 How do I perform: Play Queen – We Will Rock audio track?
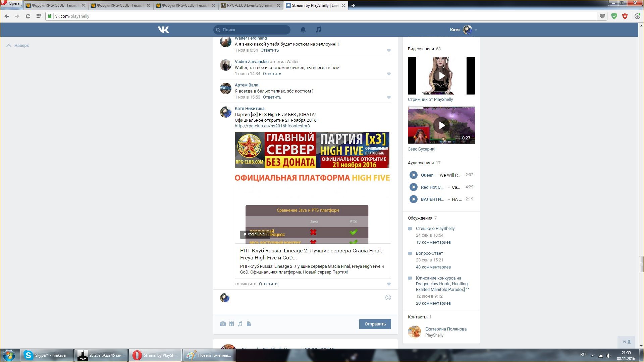[413, 175]
